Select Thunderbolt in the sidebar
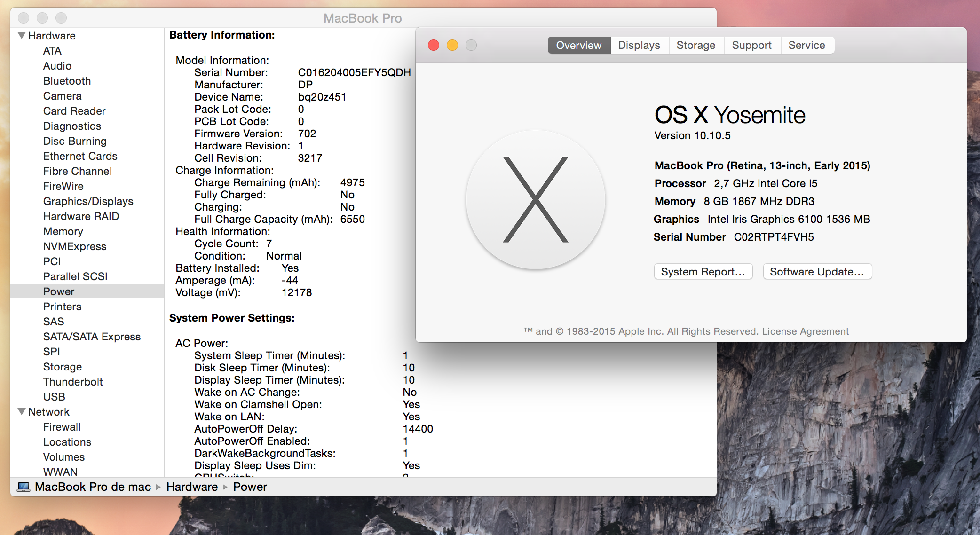 [73, 382]
